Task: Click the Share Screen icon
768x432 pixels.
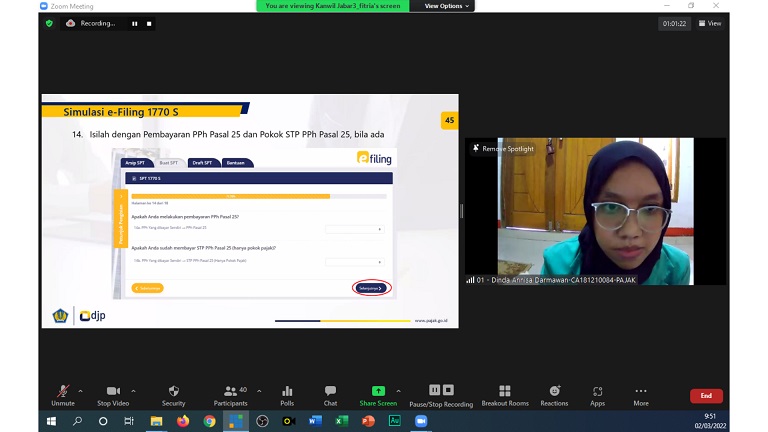Action: tap(378, 394)
